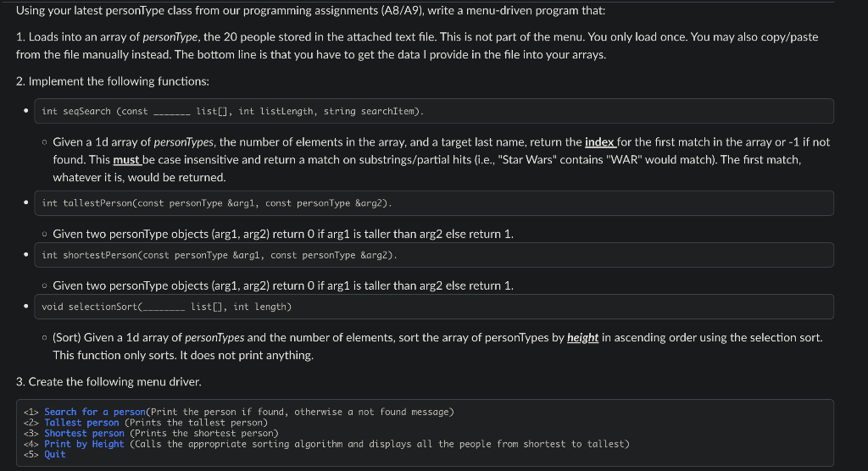868x471 pixels.
Task: Click the bullet before the shortestPerson block
Action: (x=26, y=255)
